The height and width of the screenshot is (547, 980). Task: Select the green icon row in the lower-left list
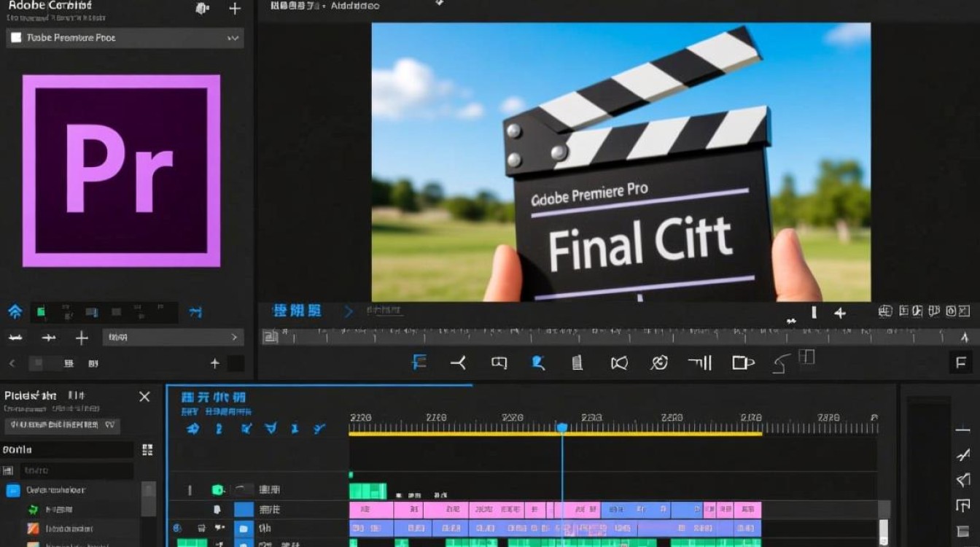[71, 510]
